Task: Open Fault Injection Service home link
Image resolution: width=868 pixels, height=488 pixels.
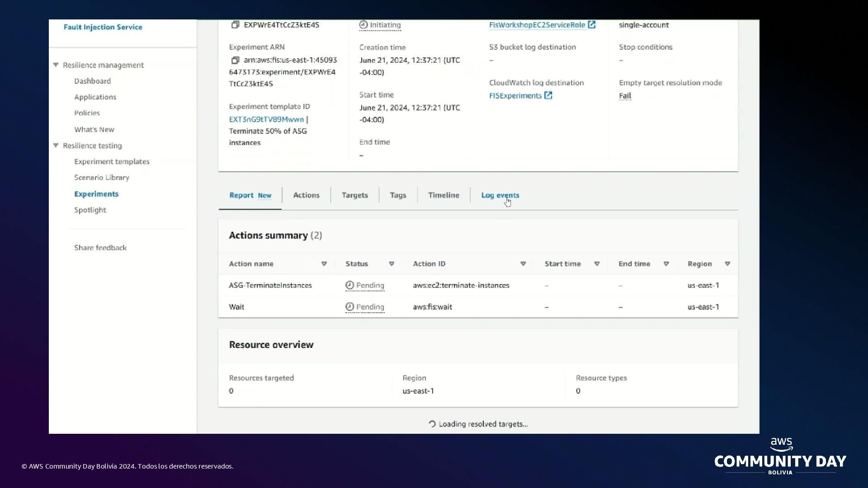Action: click(x=103, y=27)
